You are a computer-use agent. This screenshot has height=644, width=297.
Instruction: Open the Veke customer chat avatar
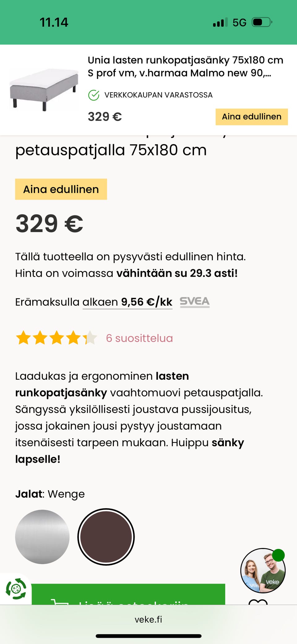point(263,571)
